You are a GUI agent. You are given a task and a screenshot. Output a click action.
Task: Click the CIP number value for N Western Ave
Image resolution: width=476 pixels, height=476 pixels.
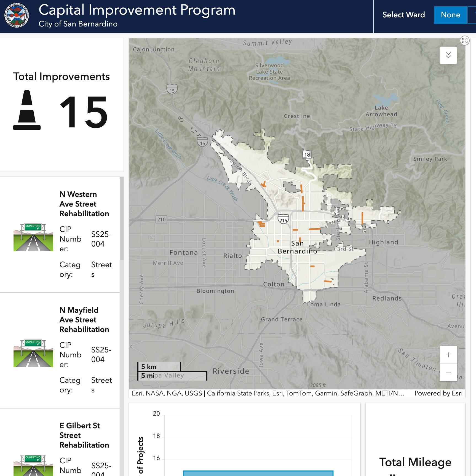(x=101, y=239)
